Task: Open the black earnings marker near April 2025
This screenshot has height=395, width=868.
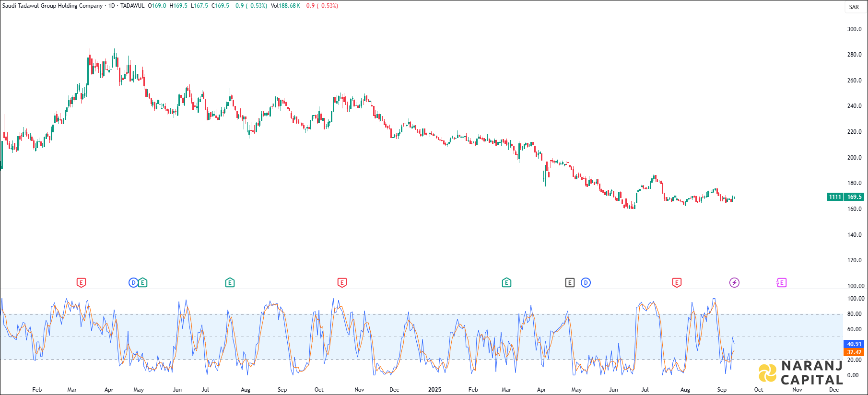Action: point(570,283)
